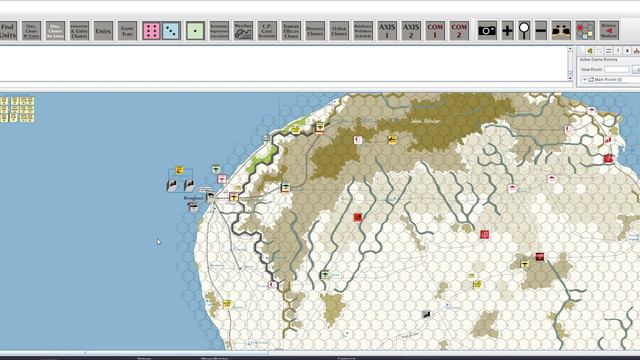
Task: Click the chat log scroll-down arrow
Action: tap(570, 78)
